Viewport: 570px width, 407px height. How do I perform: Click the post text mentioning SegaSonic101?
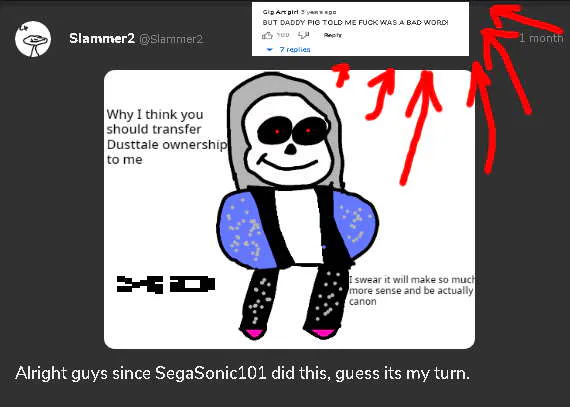tap(242, 374)
